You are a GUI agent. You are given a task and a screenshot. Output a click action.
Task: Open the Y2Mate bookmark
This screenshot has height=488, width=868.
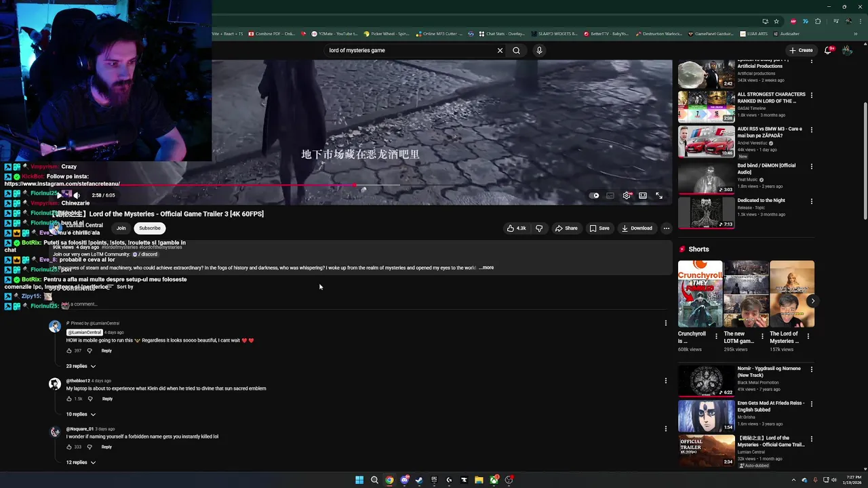334,34
